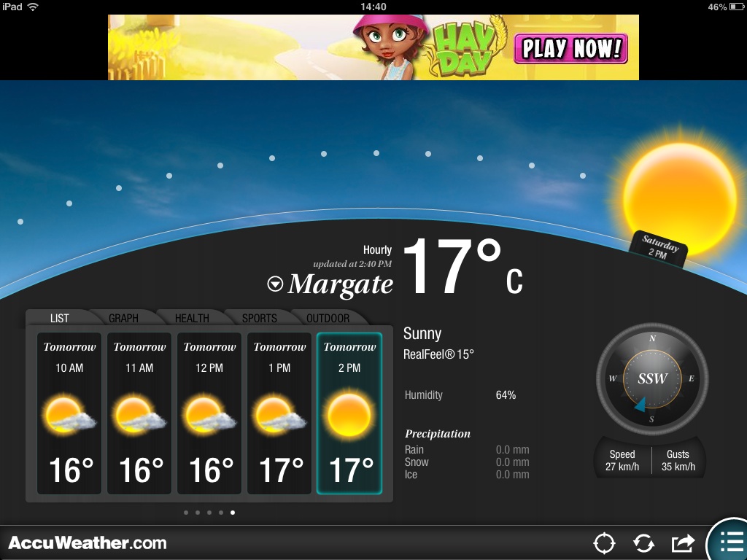
Task: Click the 2 PM sunny icon
Action: pyautogui.click(x=349, y=413)
